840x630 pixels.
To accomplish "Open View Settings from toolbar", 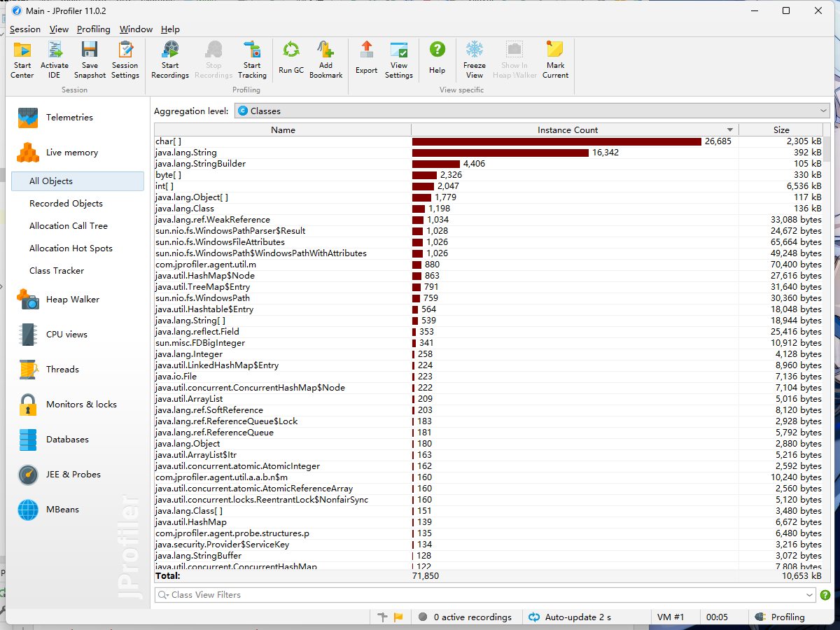I will click(x=399, y=59).
